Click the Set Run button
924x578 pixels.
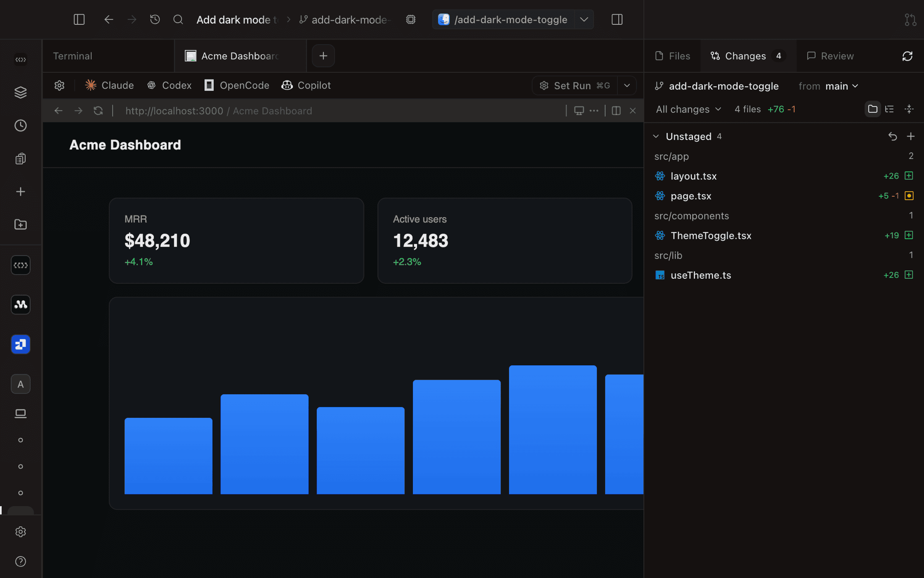click(x=575, y=85)
